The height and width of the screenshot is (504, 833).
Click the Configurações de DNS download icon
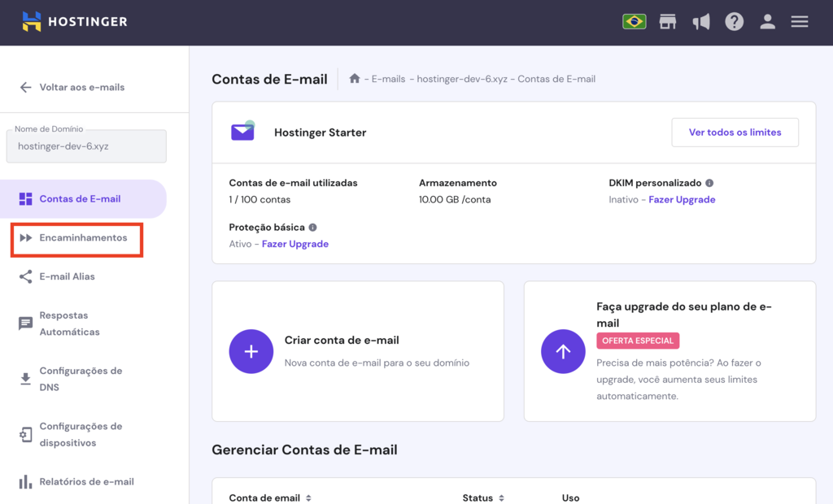tap(25, 379)
